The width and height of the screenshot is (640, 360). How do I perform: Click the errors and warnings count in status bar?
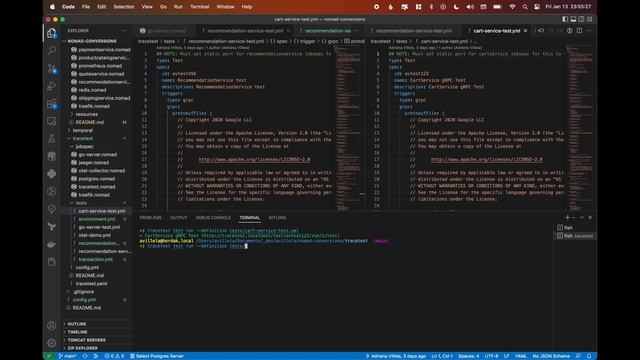tap(114, 356)
